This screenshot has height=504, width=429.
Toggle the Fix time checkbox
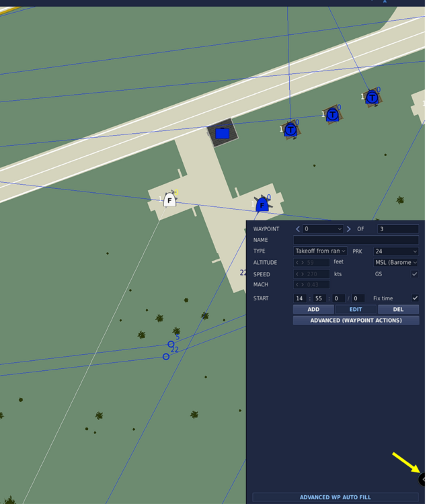(415, 298)
